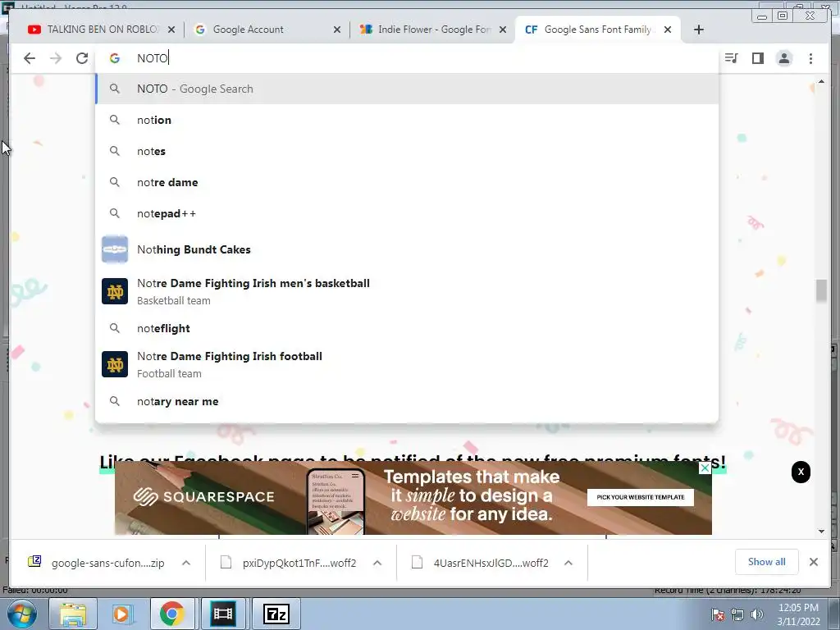Open the Chrome side panel
840x630 pixels.
click(757, 58)
